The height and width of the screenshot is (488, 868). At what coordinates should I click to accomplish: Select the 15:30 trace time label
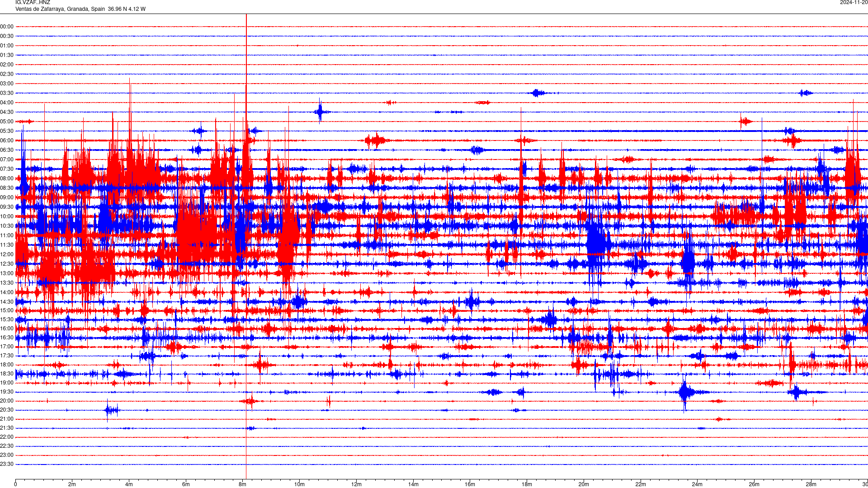point(7,319)
